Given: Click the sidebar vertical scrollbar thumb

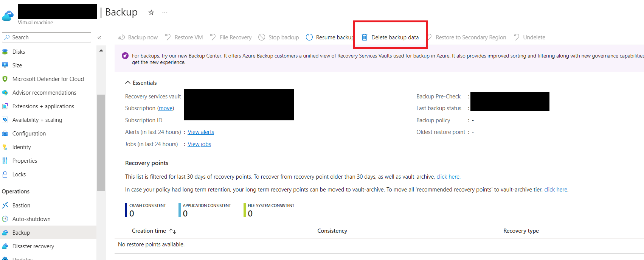Looking at the screenshot, I should pyautogui.click(x=101, y=142).
